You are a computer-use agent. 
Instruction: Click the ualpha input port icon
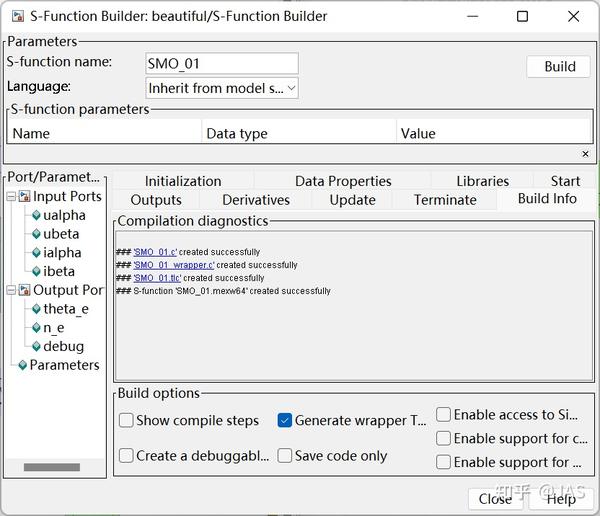point(36,215)
